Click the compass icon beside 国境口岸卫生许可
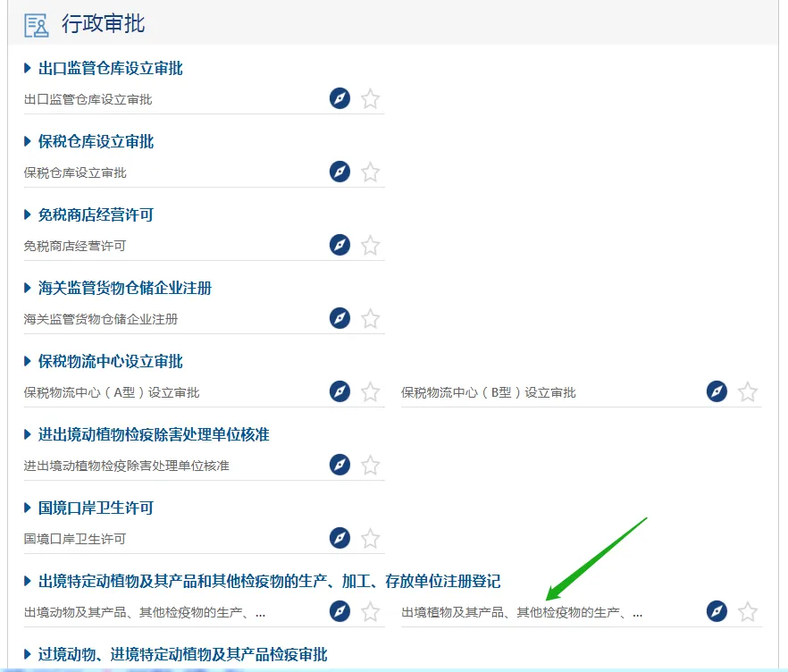Viewport: 788px width, 672px height. [340, 538]
